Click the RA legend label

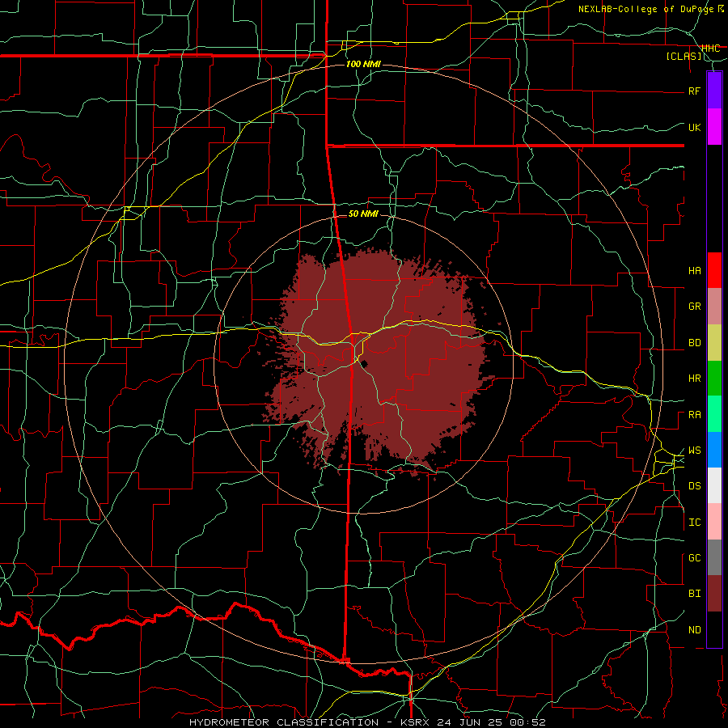tap(694, 415)
